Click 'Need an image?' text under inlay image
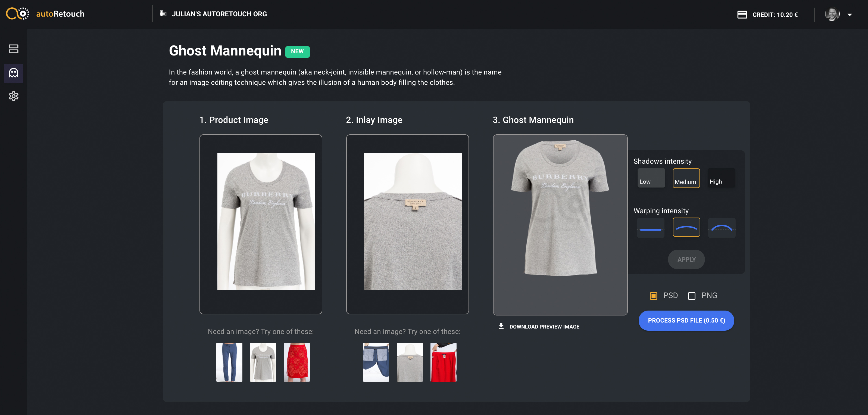The width and height of the screenshot is (868, 415). 407,332
